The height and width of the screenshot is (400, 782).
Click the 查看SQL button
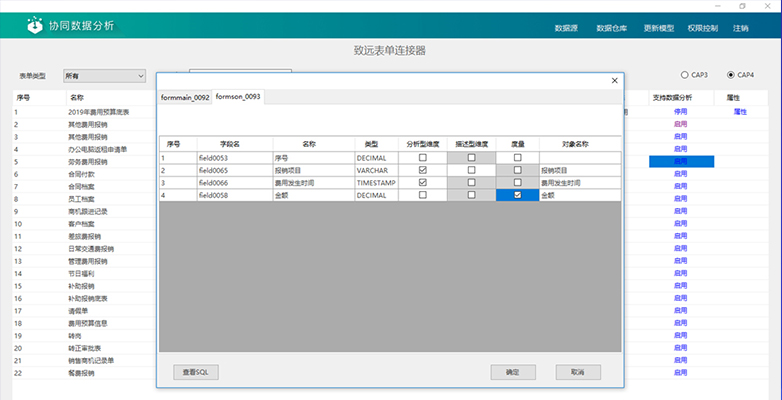196,372
